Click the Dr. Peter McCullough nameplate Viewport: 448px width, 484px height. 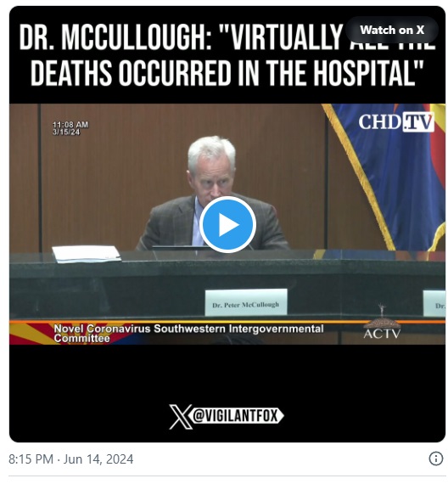click(x=246, y=302)
